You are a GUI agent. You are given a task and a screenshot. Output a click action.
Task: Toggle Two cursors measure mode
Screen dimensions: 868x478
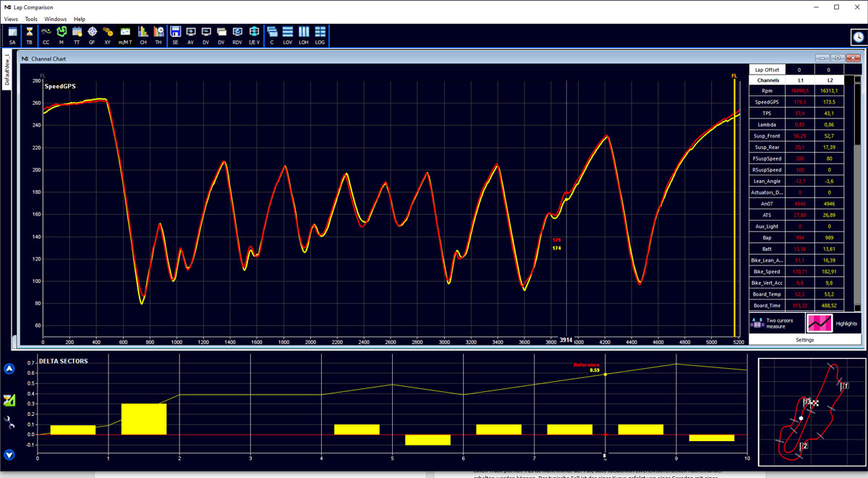pos(776,323)
